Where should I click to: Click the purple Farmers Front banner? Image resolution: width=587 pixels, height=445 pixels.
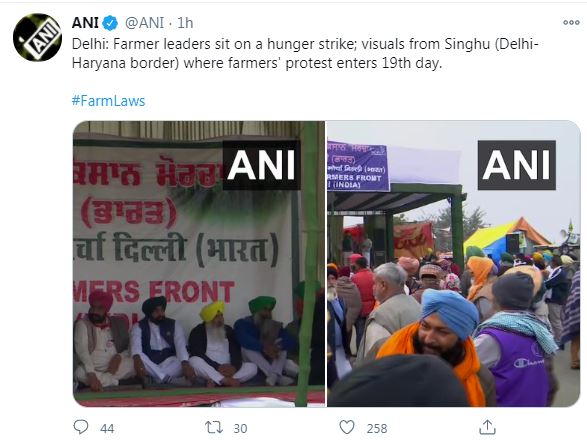(x=358, y=166)
